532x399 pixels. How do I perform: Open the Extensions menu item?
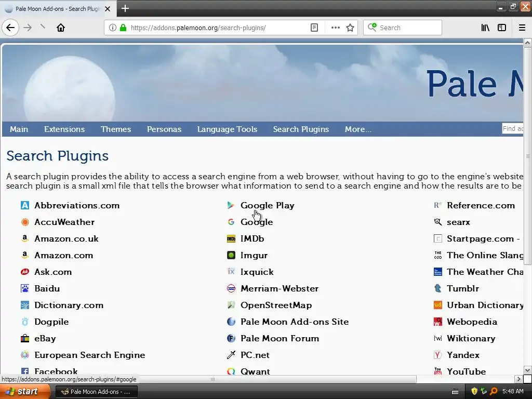[64, 129]
